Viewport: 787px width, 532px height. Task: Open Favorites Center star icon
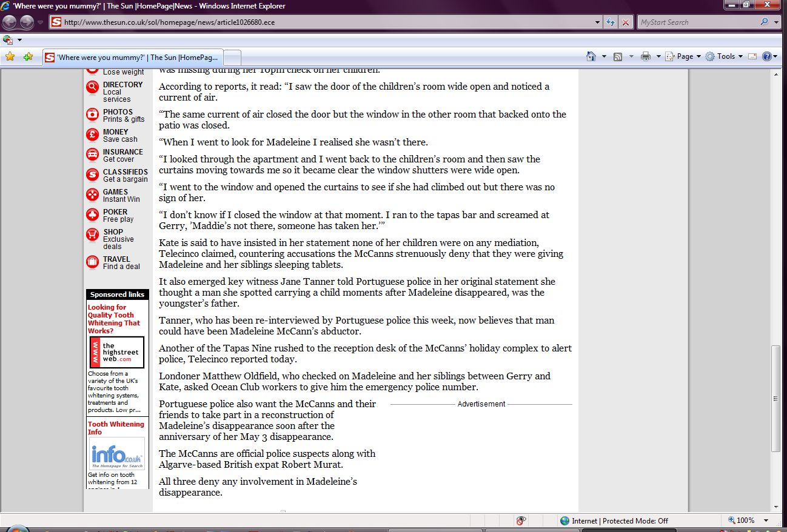(x=10, y=56)
